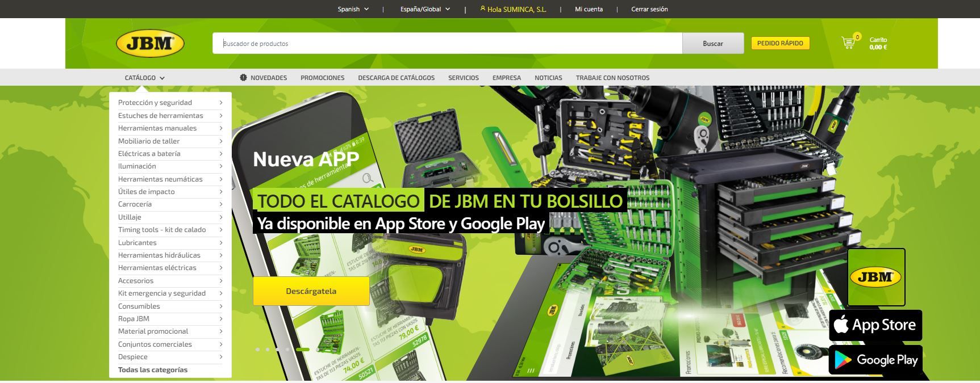Click Cerrar sesión to log out
The width and height of the screenshot is (980, 383).
click(649, 9)
